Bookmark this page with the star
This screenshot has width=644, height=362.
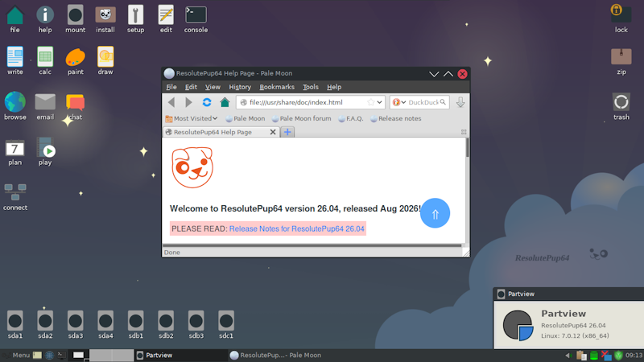pos(371,102)
